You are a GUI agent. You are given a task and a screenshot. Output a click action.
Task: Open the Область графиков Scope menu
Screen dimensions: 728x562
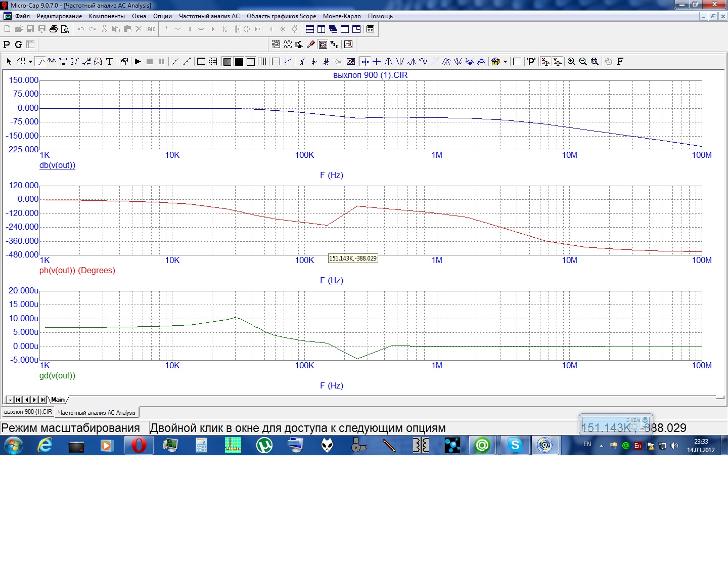pos(281,16)
